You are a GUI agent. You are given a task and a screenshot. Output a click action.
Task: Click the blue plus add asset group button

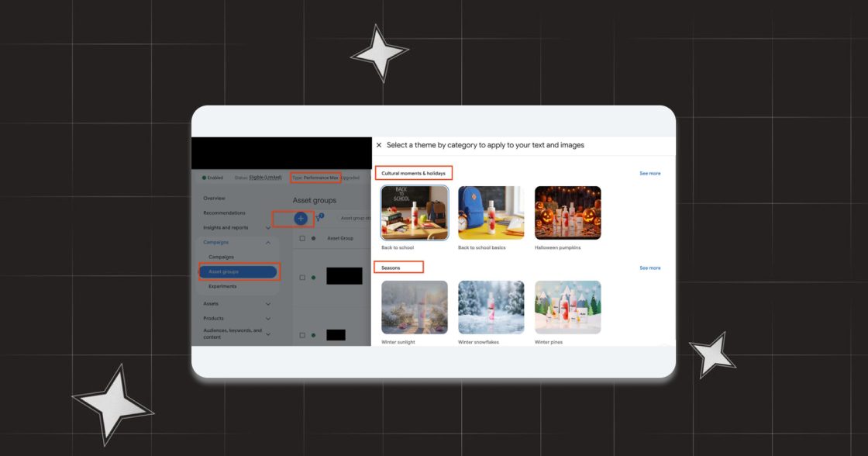pyautogui.click(x=301, y=218)
